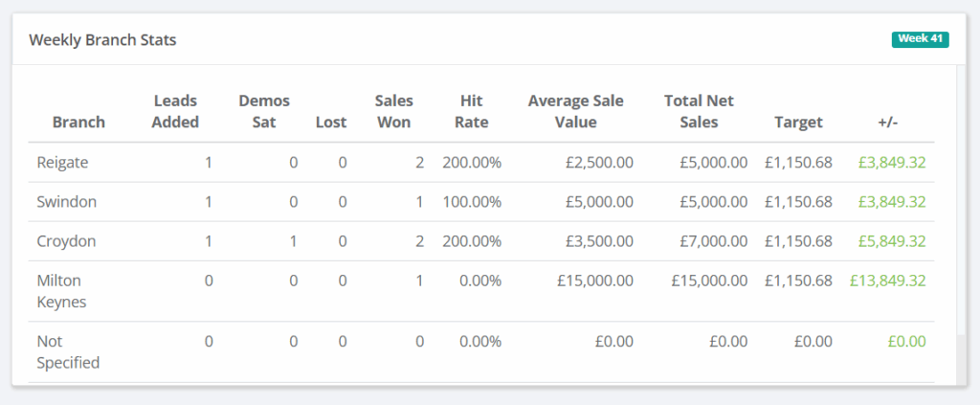Select the Total Net Sales header
This screenshot has height=405, width=980.
pos(699,111)
